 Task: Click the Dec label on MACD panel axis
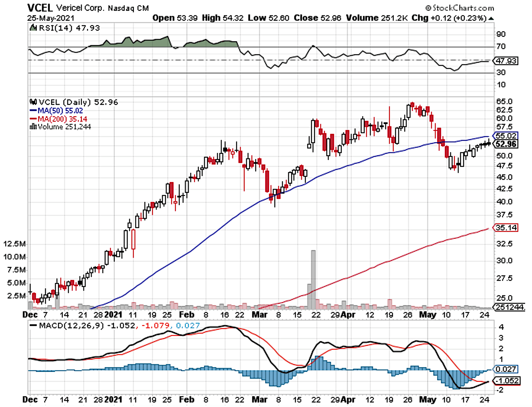[x=30, y=399]
